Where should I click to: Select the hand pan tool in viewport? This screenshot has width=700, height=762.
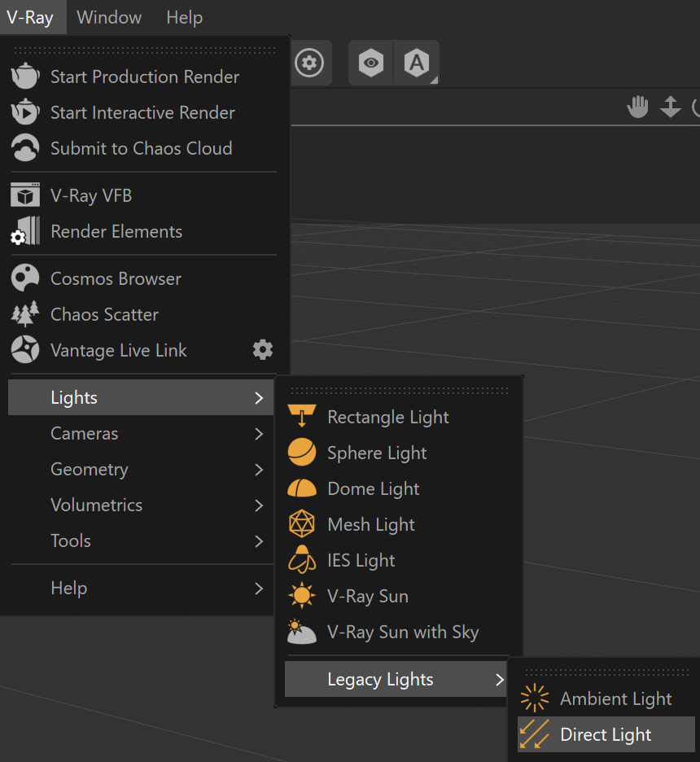638,107
